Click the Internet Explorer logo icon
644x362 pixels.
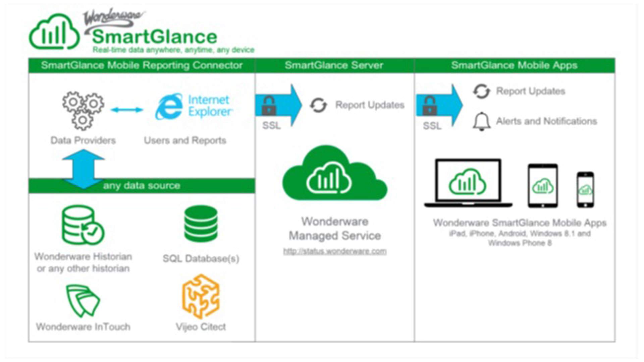pyautogui.click(x=169, y=107)
